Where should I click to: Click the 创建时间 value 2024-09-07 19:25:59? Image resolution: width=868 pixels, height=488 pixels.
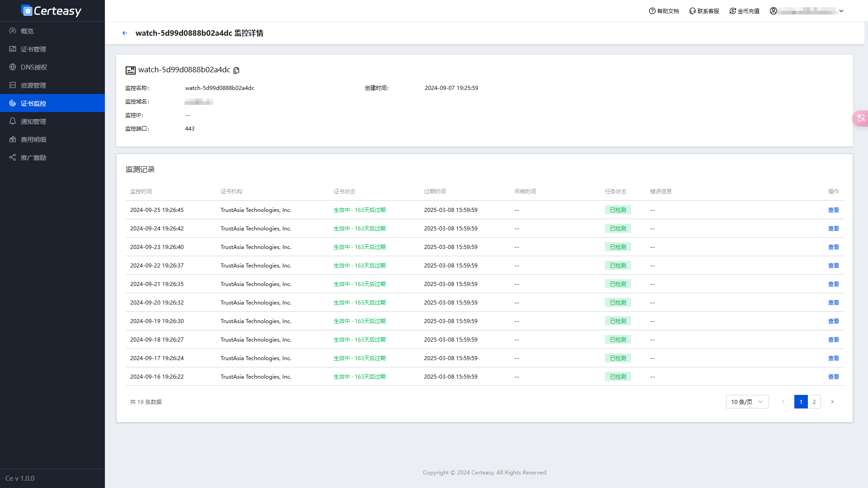pos(451,88)
